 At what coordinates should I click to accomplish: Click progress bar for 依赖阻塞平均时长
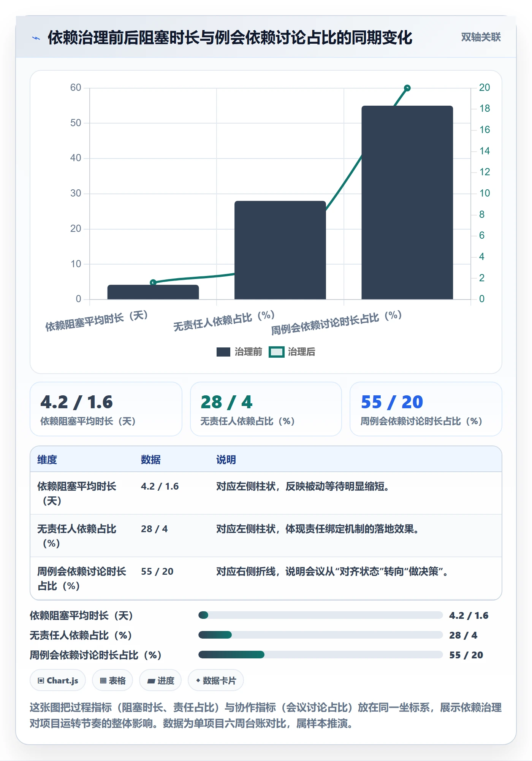321,615
